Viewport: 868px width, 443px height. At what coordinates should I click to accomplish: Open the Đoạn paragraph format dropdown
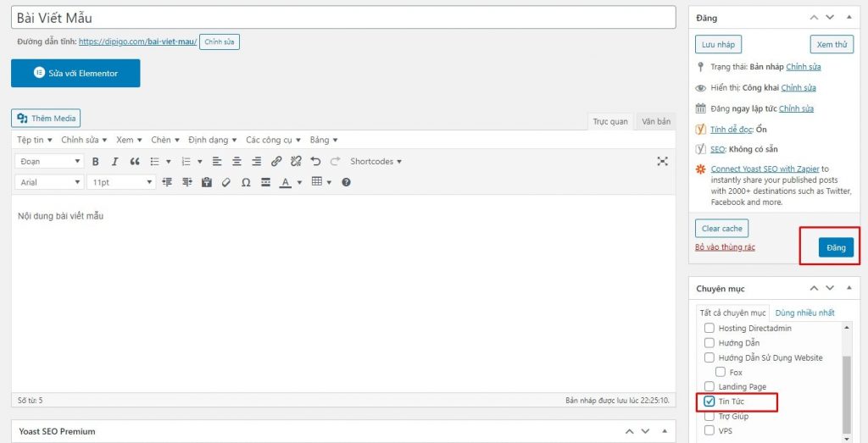tap(49, 161)
